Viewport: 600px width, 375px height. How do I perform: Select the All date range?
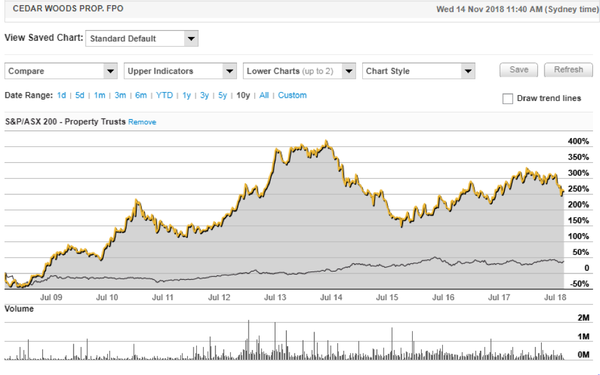click(x=264, y=95)
